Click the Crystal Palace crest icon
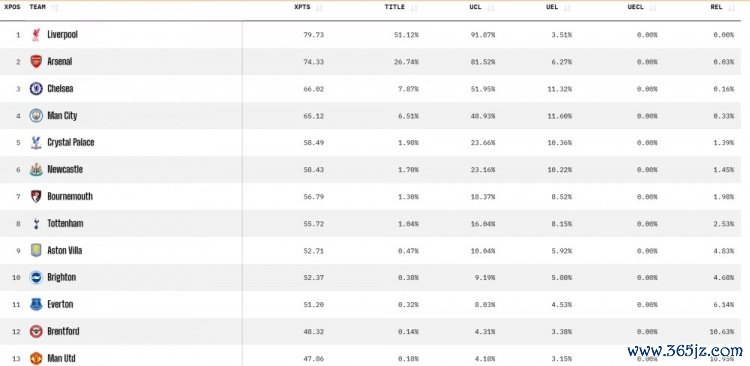 tap(36, 143)
